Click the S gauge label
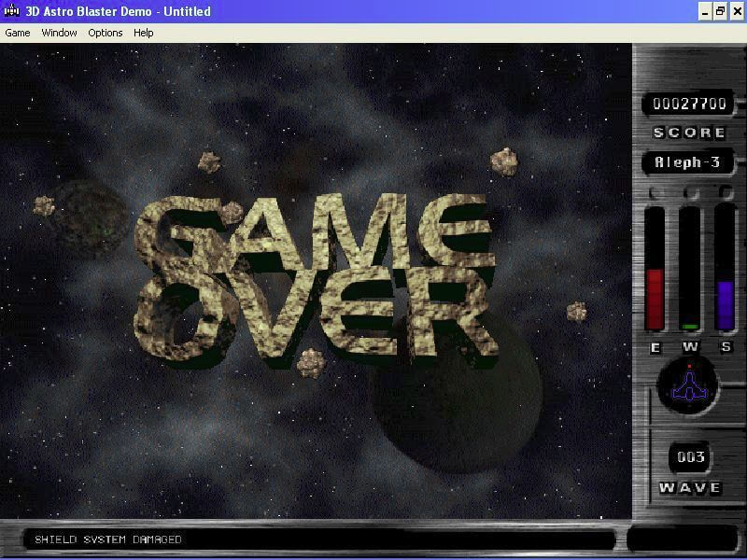The height and width of the screenshot is (560, 747). [726, 347]
